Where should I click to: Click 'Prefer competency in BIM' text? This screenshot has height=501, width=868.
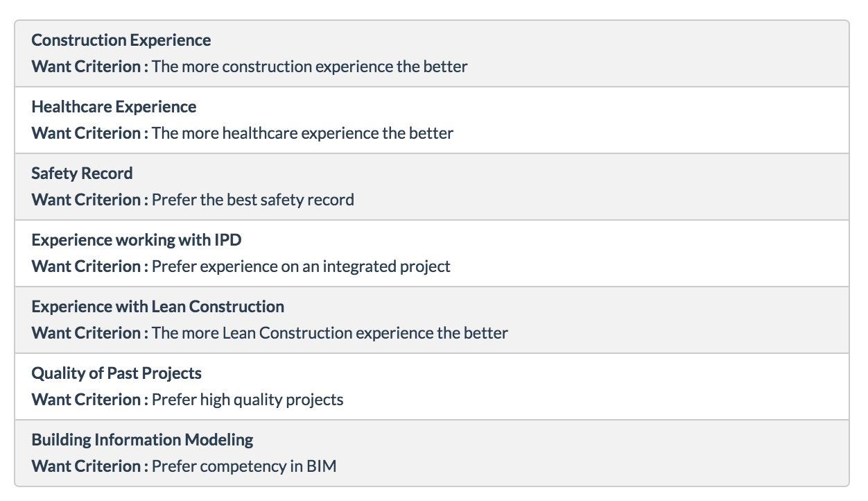(244, 466)
